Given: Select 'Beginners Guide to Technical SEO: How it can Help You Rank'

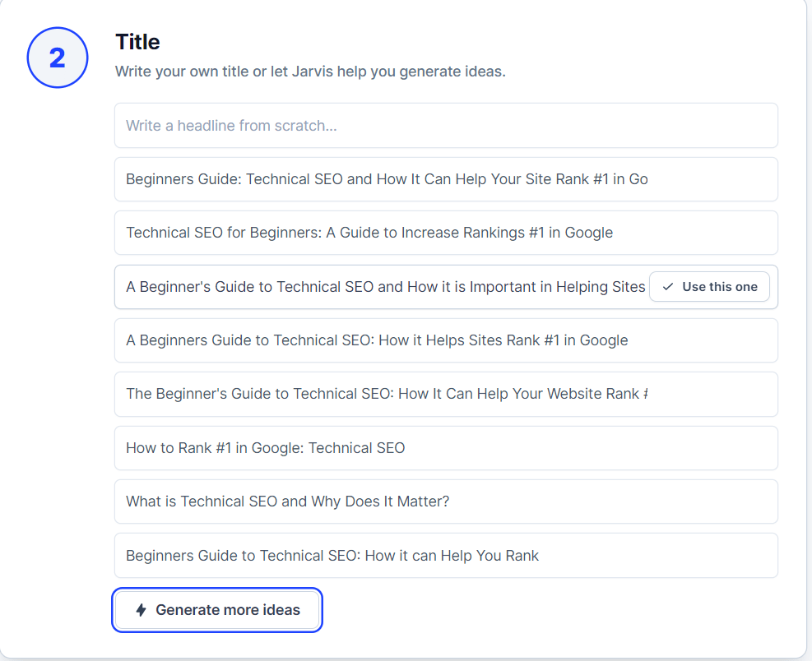Looking at the screenshot, I should click(446, 556).
